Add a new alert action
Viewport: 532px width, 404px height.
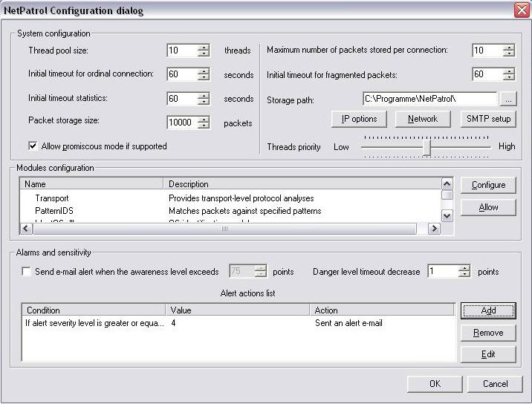tap(488, 310)
